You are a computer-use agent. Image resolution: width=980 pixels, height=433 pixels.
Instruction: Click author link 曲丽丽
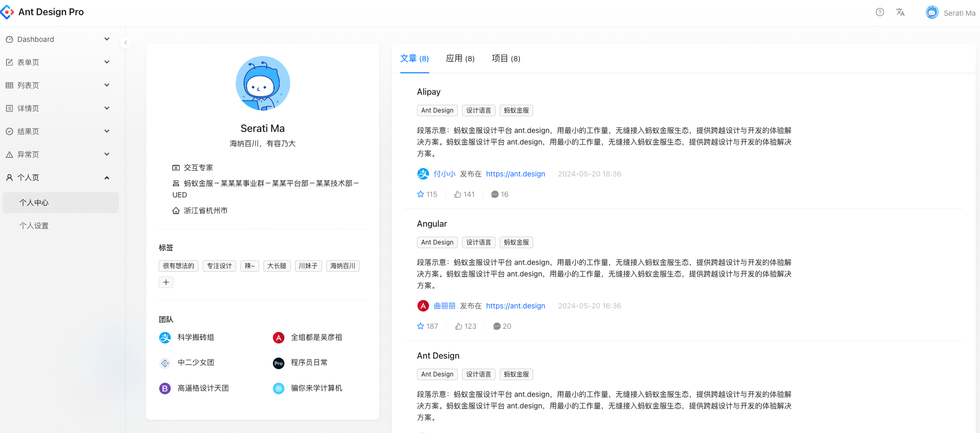pos(445,306)
